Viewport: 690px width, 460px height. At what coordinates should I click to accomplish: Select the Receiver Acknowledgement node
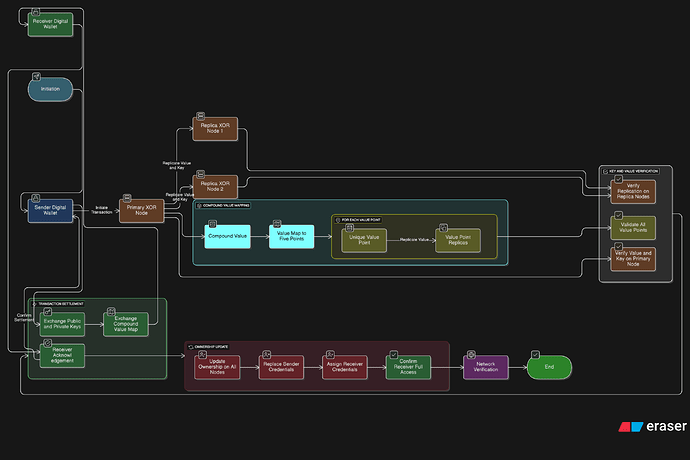point(62,356)
